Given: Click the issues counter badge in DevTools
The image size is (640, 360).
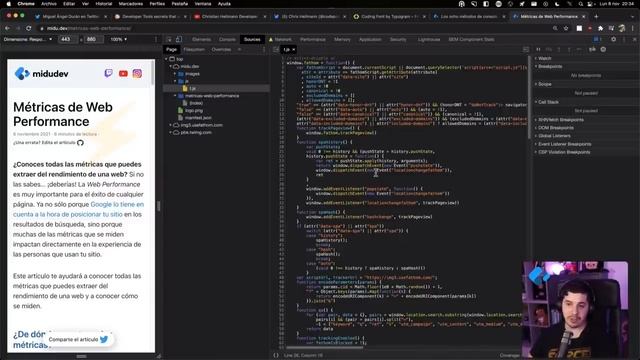Looking at the screenshot, I should pyautogui.click(x=598, y=40).
